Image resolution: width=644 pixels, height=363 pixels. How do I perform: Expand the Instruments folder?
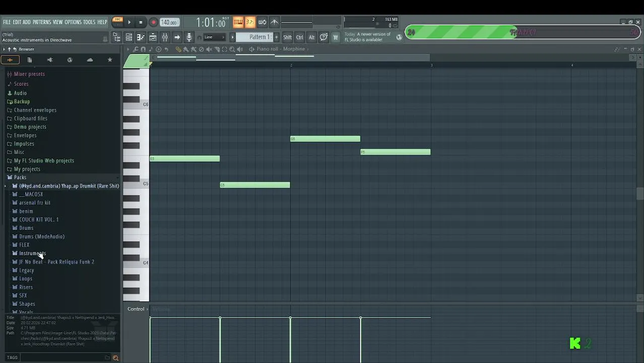pyautogui.click(x=32, y=253)
